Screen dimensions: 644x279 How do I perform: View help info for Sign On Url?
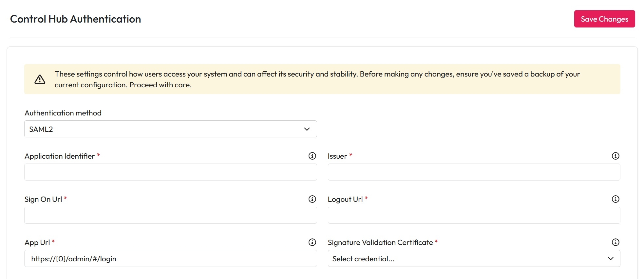pyautogui.click(x=312, y=199)
